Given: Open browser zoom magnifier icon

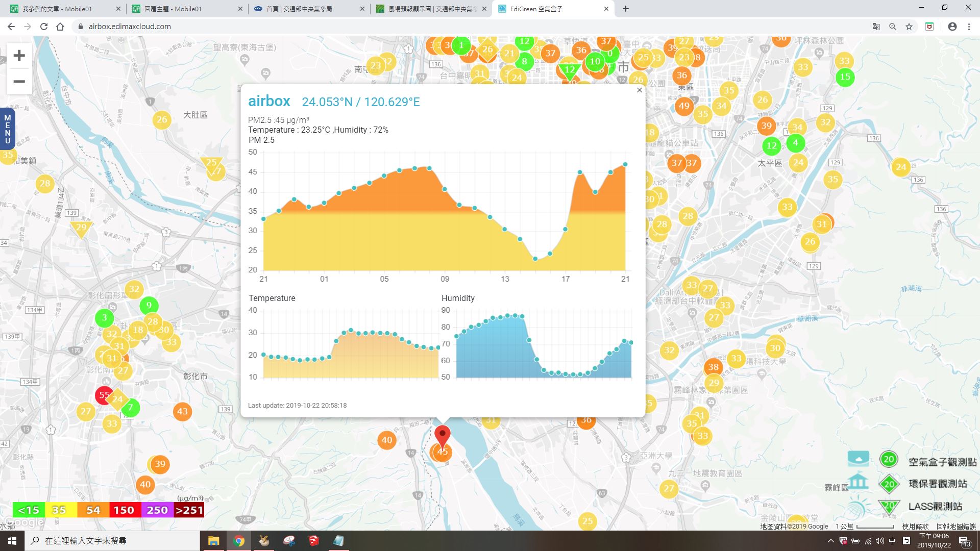Looking at the screenshot, I should (893, 27).
